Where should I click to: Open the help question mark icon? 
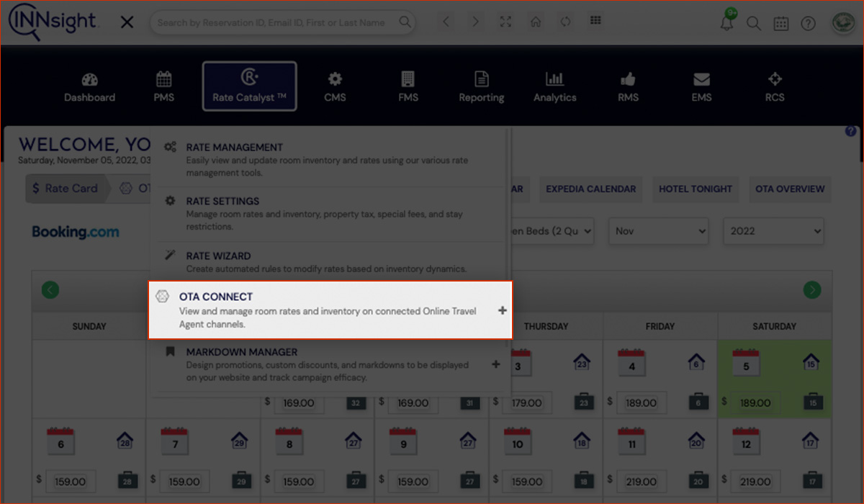coord(808,23)
